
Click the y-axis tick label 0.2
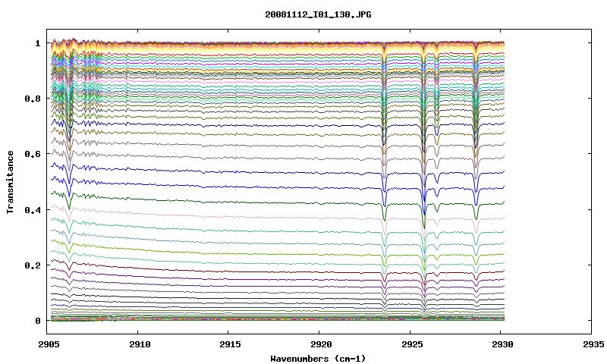(33, 265)
